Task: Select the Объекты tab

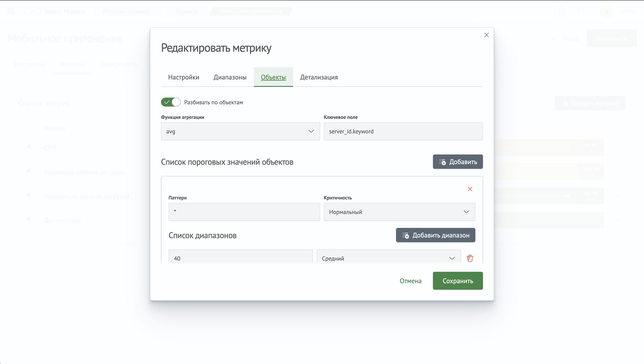Action: click(273, 77)
